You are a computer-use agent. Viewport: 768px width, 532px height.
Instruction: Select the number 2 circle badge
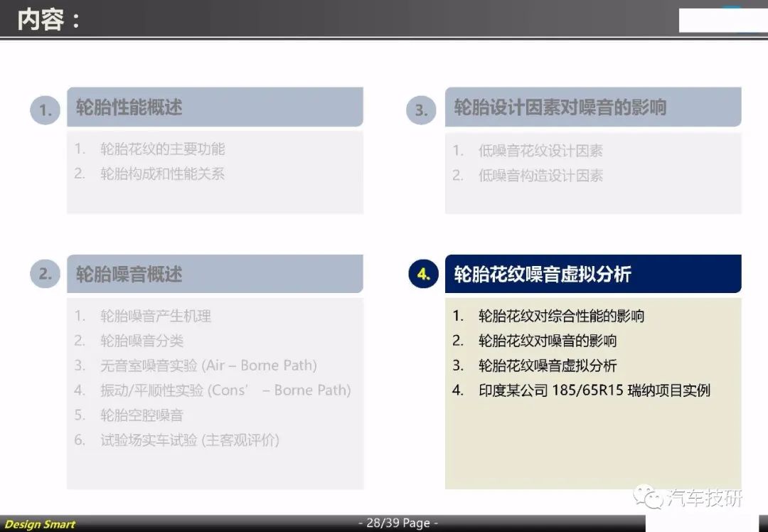pos(45,273)
